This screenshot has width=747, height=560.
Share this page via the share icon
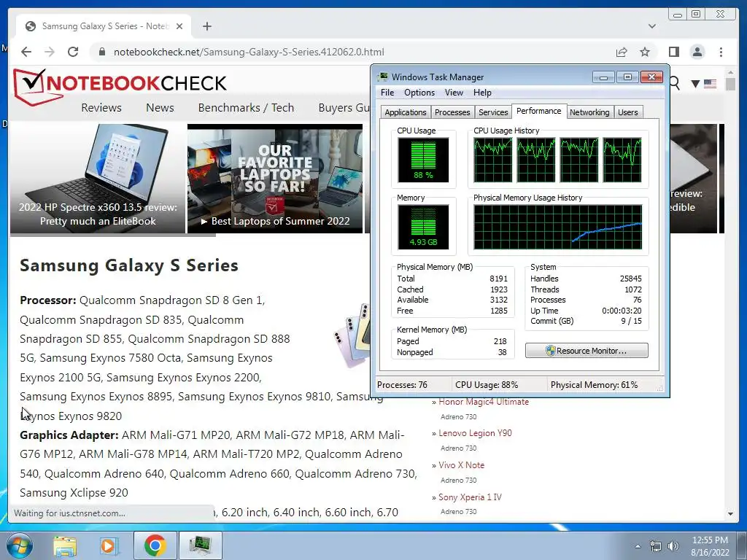click(622, 52)
